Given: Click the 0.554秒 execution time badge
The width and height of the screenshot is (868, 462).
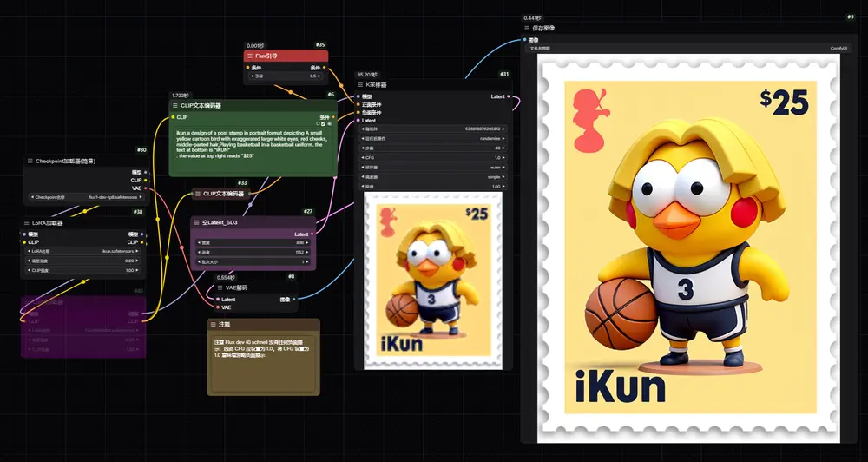Looking at the screenshot, I should pos(226,278).
